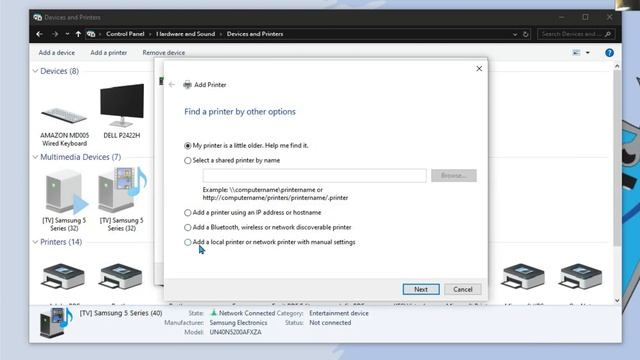Click Entertainment device category value

pos(339,313)
